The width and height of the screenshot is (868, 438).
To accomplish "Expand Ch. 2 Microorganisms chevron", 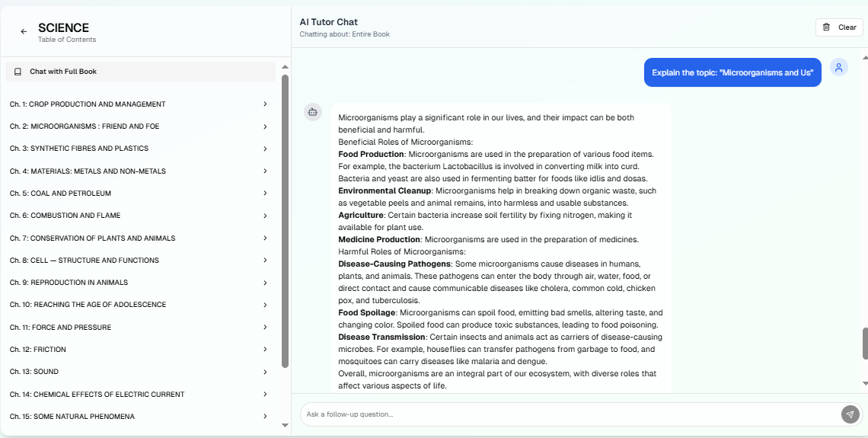I will [x=265, y=126].
